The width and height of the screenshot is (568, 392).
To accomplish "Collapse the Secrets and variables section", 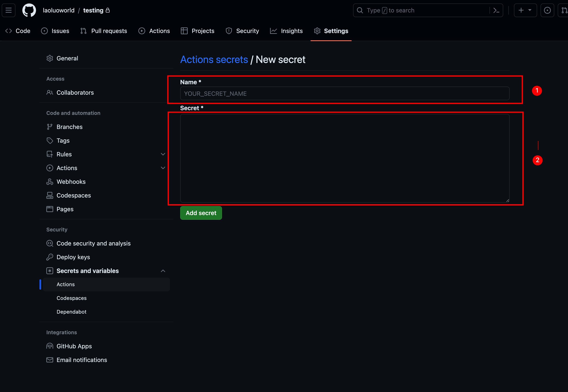I will [x=163, y=271].
